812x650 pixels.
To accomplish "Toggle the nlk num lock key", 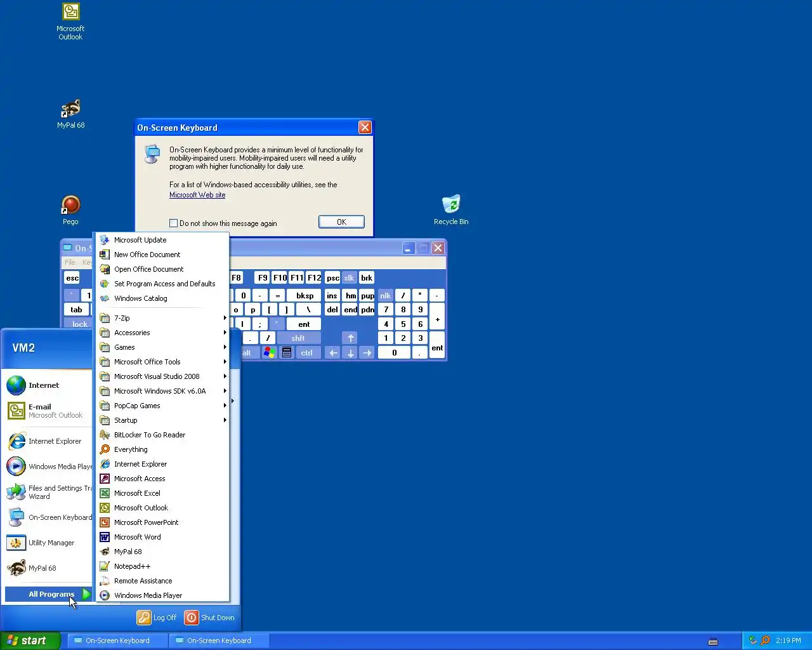I will tap(385, 296).
